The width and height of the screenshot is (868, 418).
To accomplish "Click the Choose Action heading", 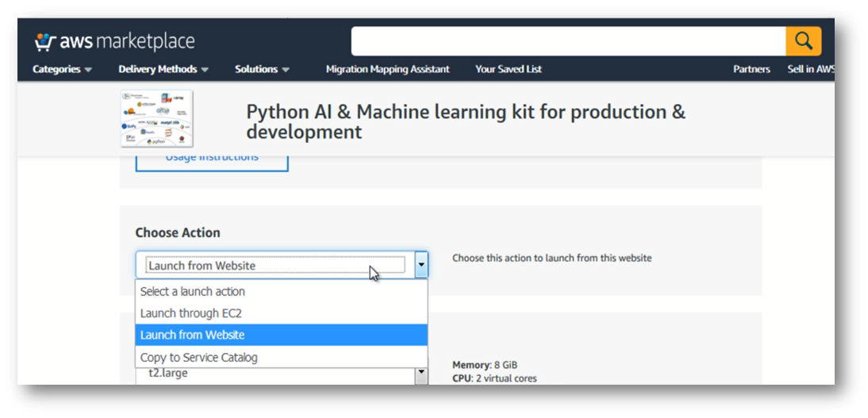I will pos(178,232).
